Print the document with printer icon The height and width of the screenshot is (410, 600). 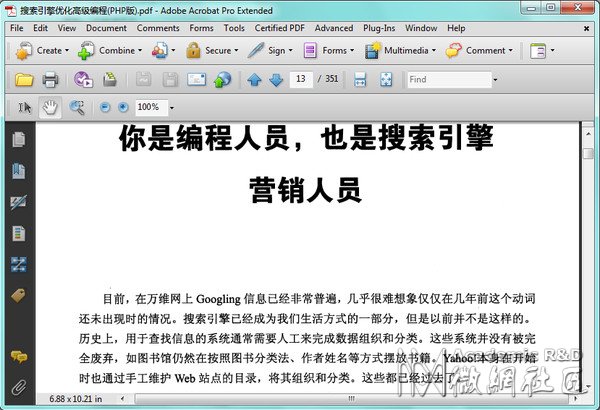point(50,80)
